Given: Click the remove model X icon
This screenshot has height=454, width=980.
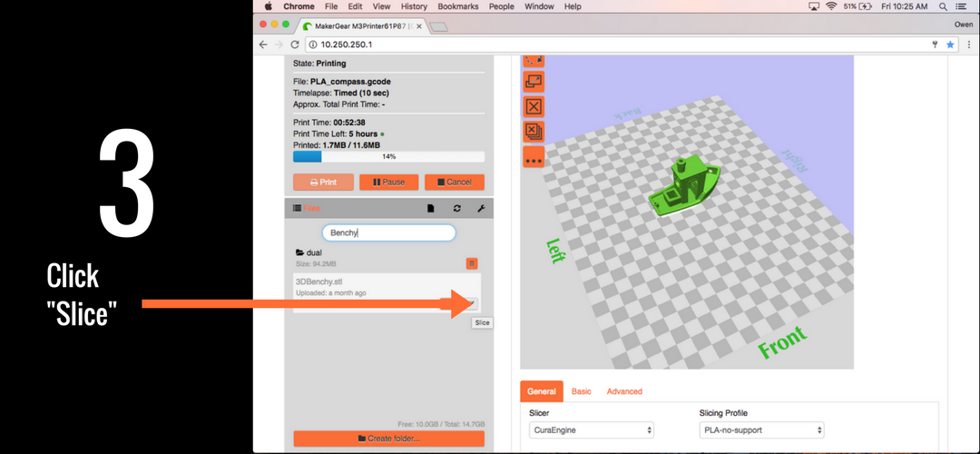Looking at the screenshot, I should (x=534, y=106).
